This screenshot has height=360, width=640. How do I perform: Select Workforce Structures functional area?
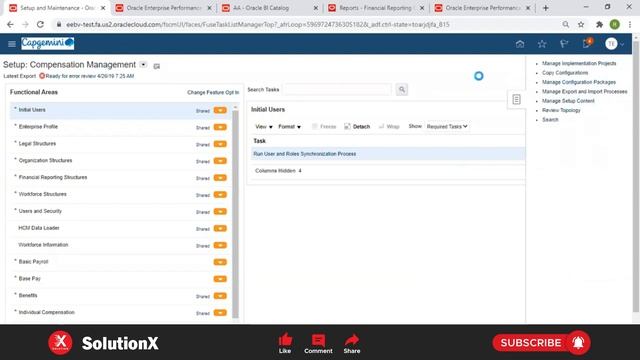[120, 194]
